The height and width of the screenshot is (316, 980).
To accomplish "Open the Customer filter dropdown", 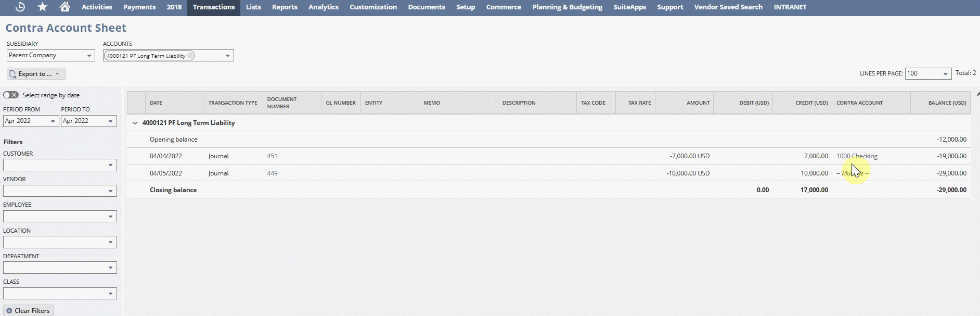I will pos(60,165).
